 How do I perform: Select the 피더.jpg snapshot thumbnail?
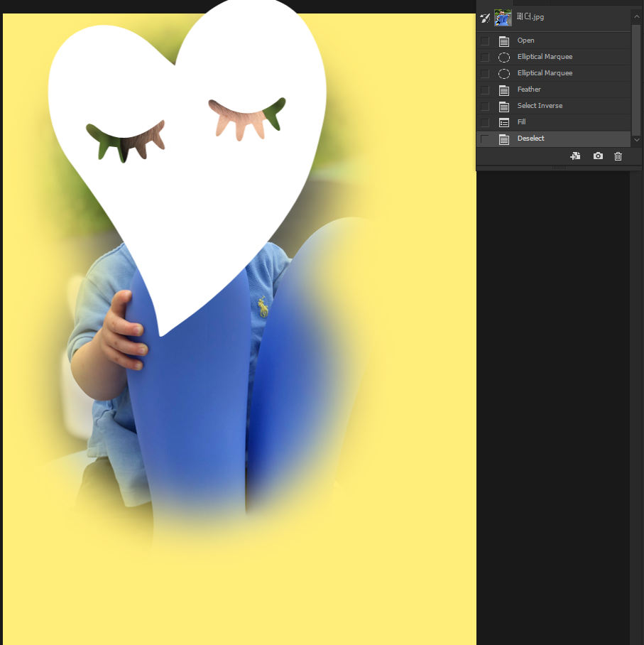click(x=503, y=18)
